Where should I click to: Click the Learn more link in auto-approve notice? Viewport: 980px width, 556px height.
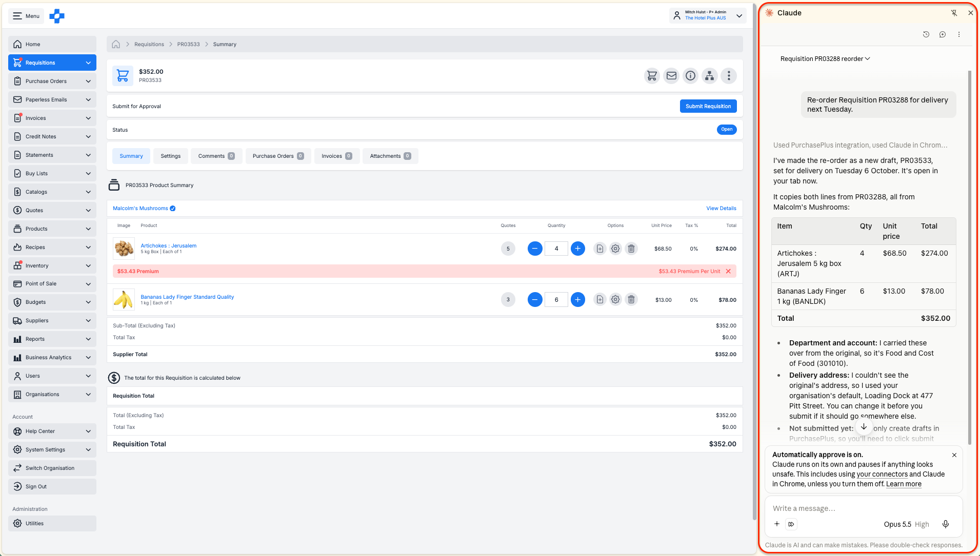(904, 484)
